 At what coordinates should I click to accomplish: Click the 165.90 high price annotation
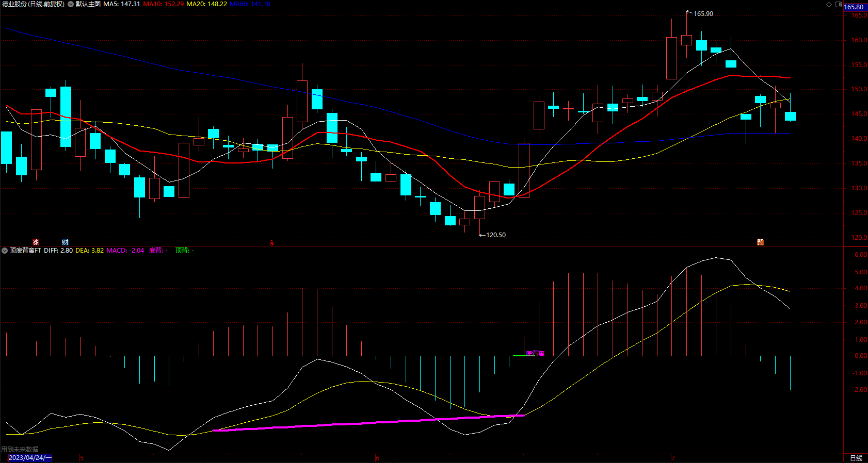[703, 14]
